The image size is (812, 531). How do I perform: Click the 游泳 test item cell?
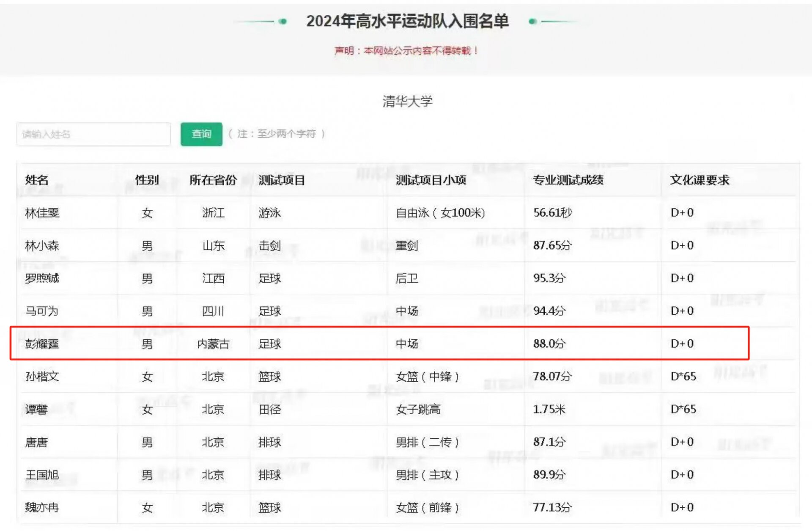(270, 213)
